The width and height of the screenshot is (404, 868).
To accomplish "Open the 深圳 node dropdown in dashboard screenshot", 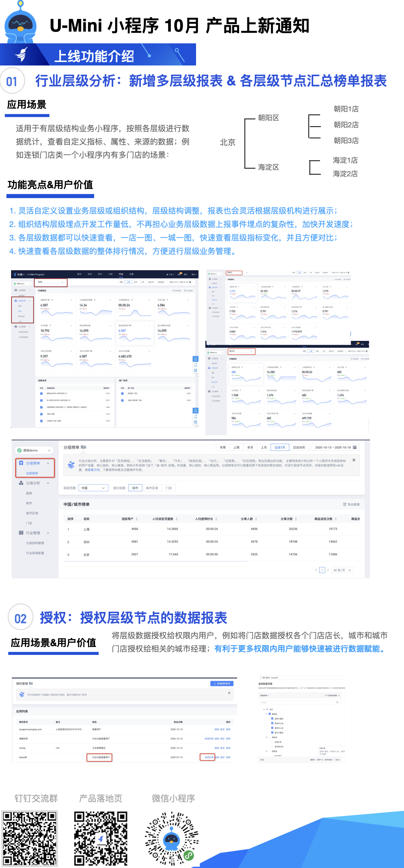I will pyautogui.click(x=51, y=282).
